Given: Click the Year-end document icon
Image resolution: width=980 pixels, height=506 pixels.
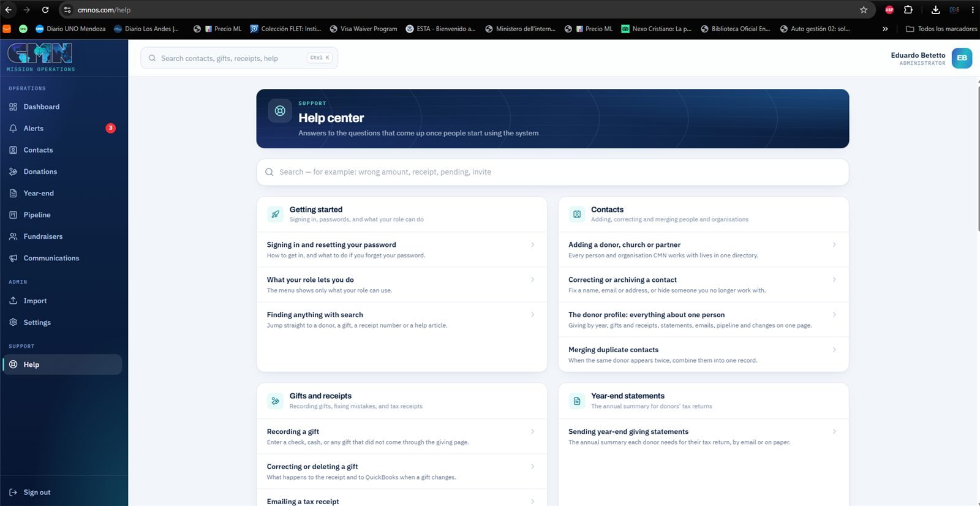Looking at the screenshot, I should click(x=13, y=193).
